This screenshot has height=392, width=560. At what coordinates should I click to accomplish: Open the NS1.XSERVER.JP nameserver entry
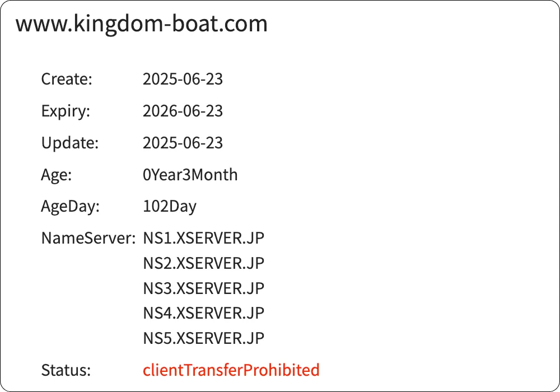coord(203,239)
